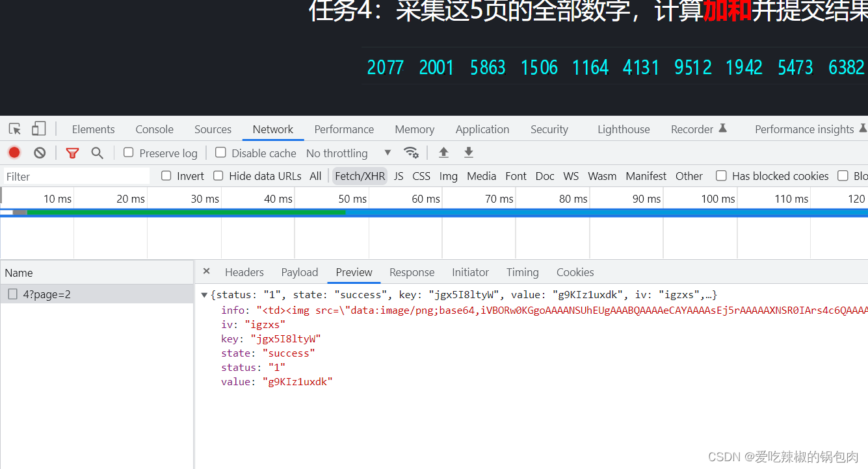Open more network conditions icon
This screenshot has width=868, height=469.
tap(412, 153)
